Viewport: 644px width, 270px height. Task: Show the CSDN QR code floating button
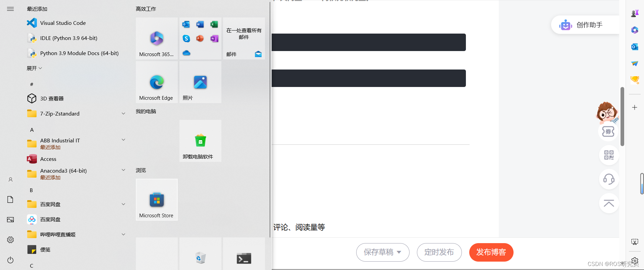click(x=609, y=155)
